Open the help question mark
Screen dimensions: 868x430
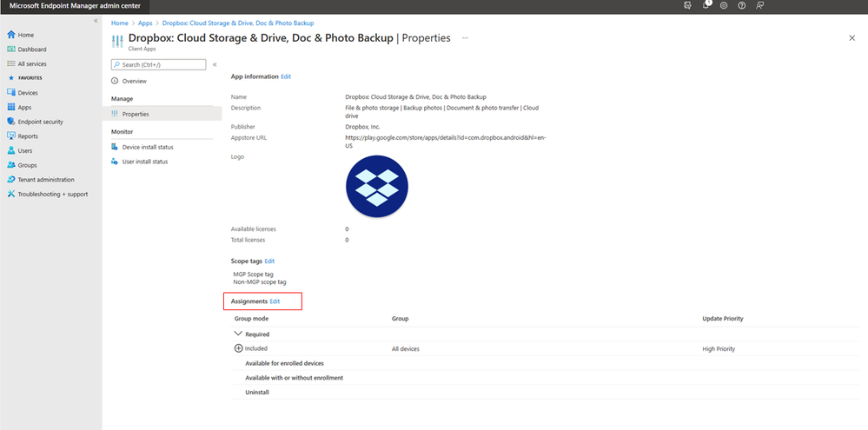(x=742, y=5)
